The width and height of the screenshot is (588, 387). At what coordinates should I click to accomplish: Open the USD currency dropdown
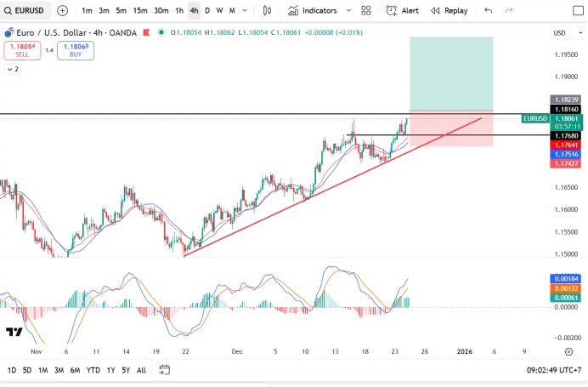563,33
